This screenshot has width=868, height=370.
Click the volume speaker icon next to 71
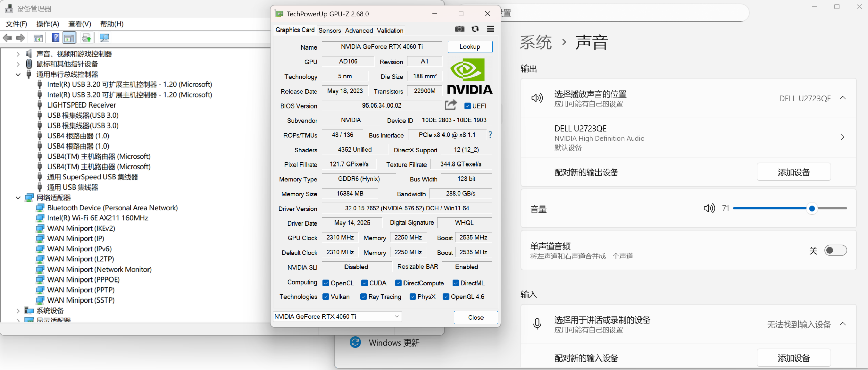pyautogui.click(x=709, y=208)
